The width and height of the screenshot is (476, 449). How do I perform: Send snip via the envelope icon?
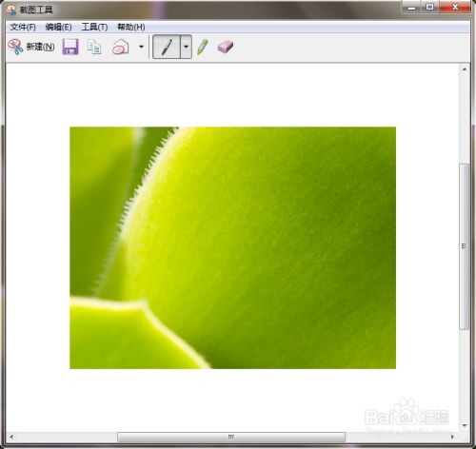pos(121,47)
